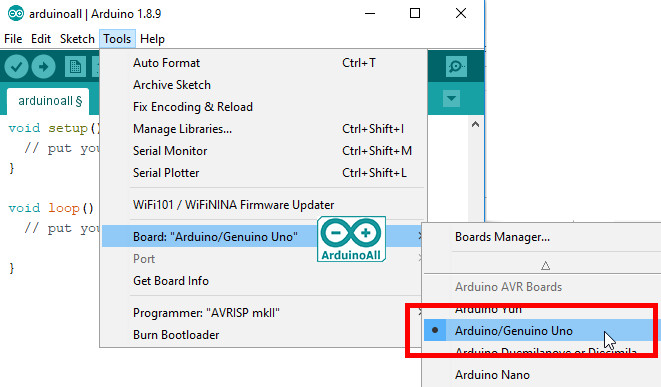The image size is (661, 387).
Task: Close the Tools menu
Action: [x=117, y=39]
